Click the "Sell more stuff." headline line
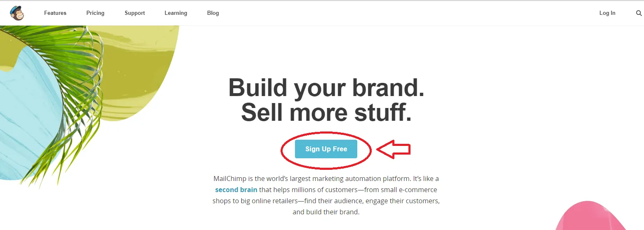 pos(326,112)
